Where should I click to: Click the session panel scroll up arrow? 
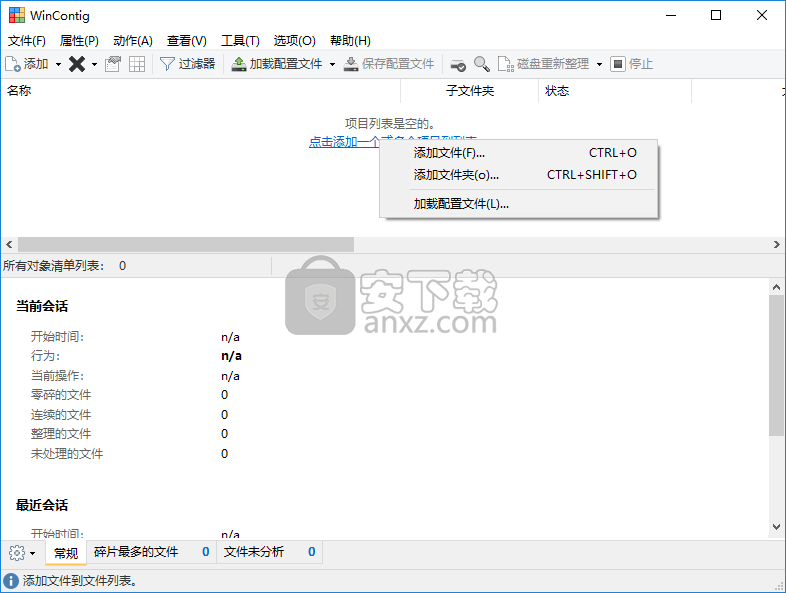point(776,287)
